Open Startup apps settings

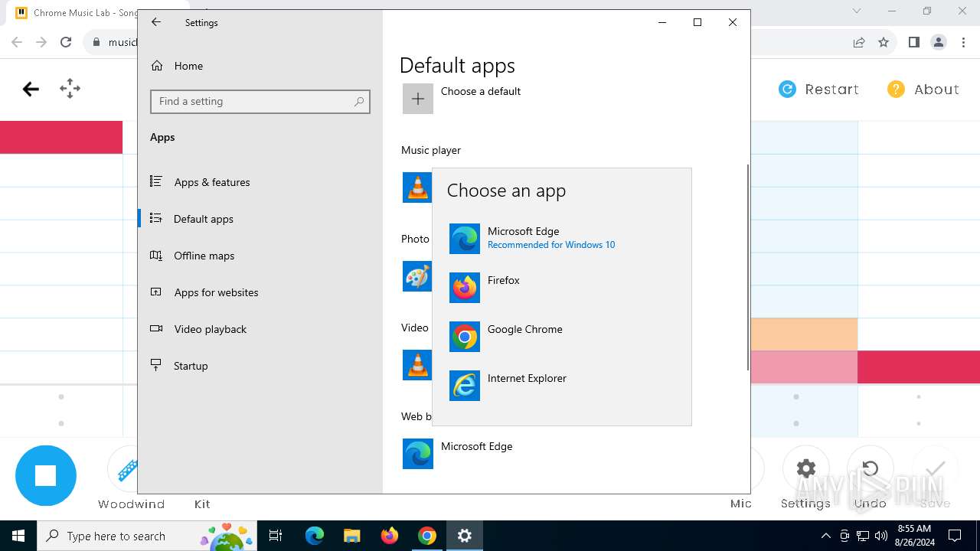[260, 366]
